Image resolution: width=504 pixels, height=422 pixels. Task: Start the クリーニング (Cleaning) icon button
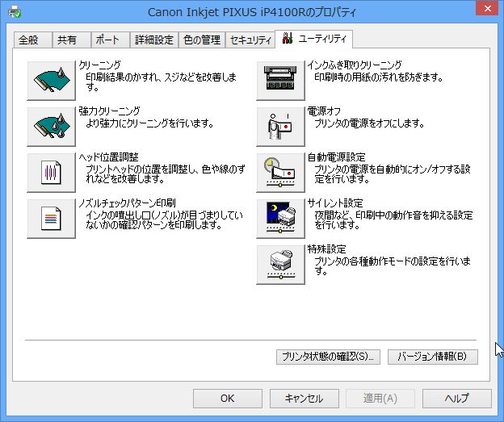(x=52, y=81)
